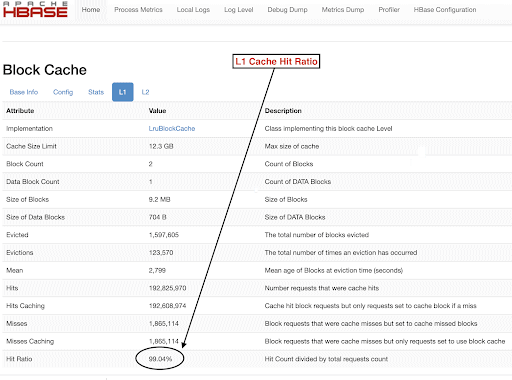The image size is (512, 380).
Task: Click the 'Count of Blocks' description
Action: tap(289, 164)
